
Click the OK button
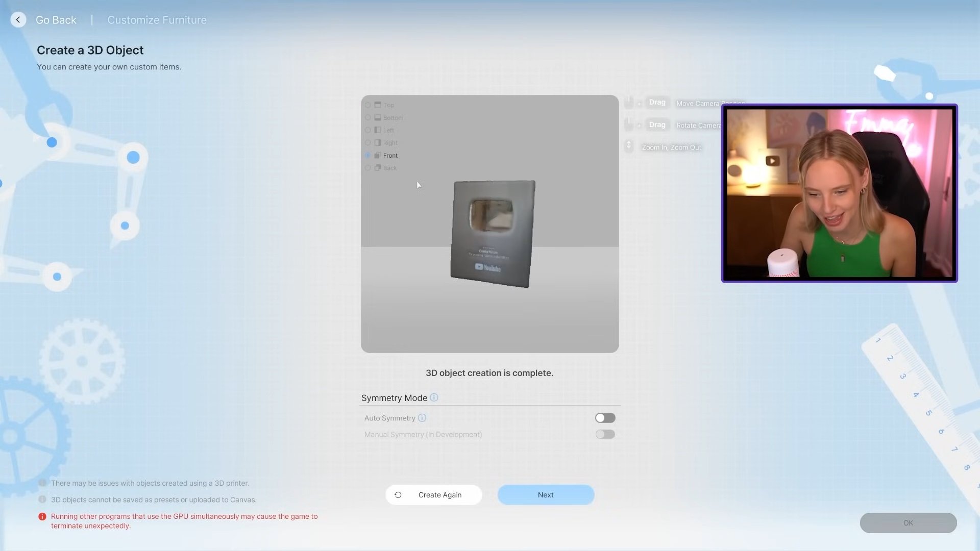tap(908, 523)
